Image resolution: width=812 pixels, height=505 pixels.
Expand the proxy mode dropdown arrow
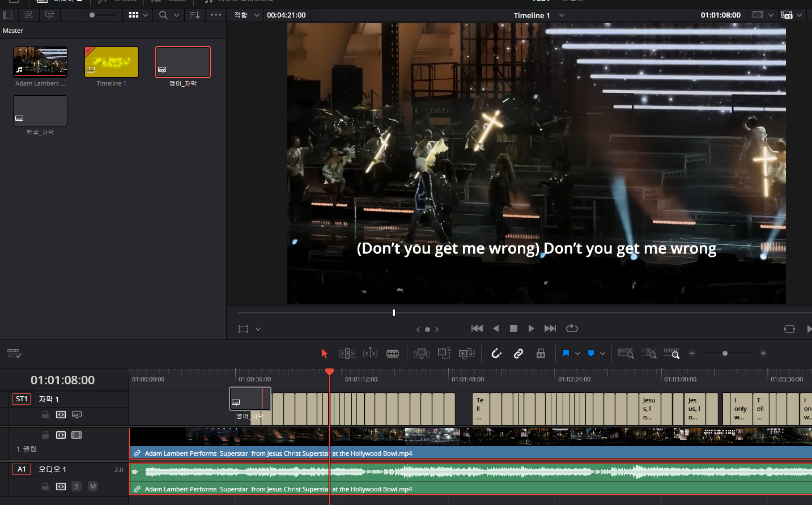click(x=799, y=15)
